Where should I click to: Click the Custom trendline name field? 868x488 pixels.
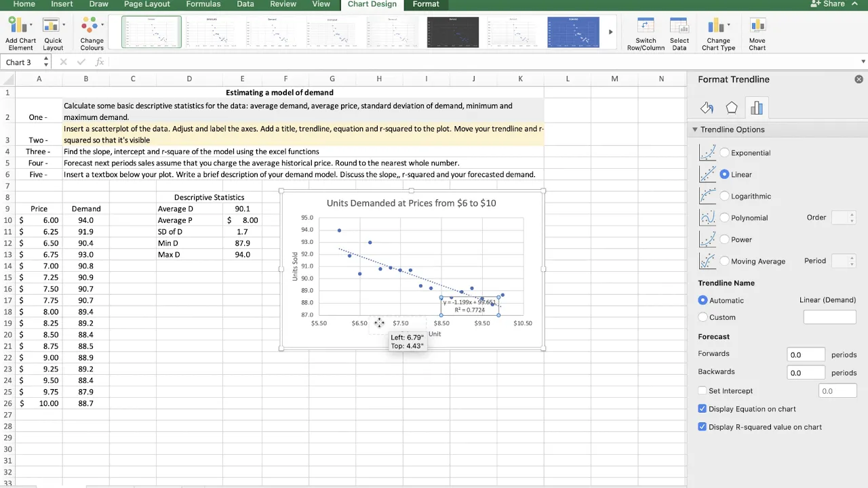pos(829,317)
